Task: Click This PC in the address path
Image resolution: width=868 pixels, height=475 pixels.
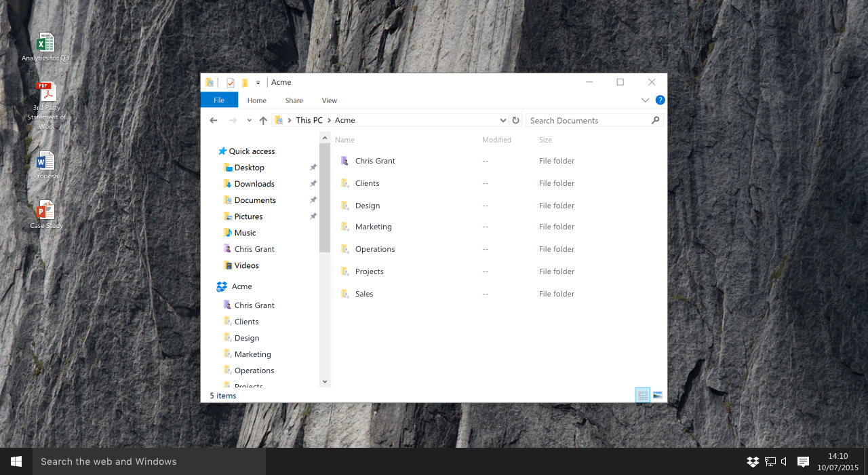Action: 309,120
